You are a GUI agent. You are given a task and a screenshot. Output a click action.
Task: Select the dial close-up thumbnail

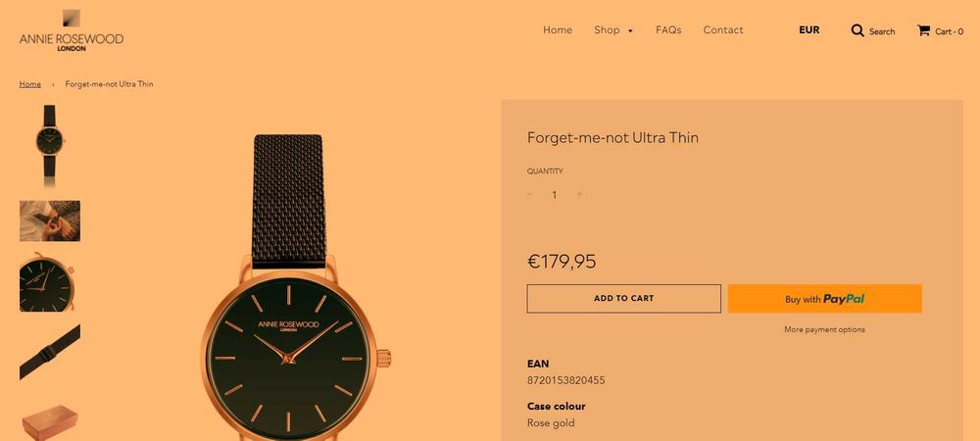coord(49,282)
